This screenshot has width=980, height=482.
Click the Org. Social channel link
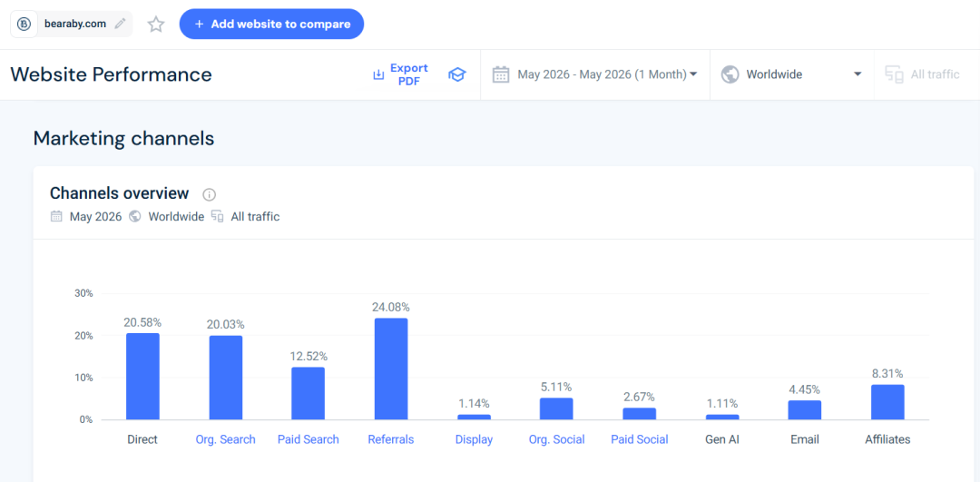tap(557, 439)
